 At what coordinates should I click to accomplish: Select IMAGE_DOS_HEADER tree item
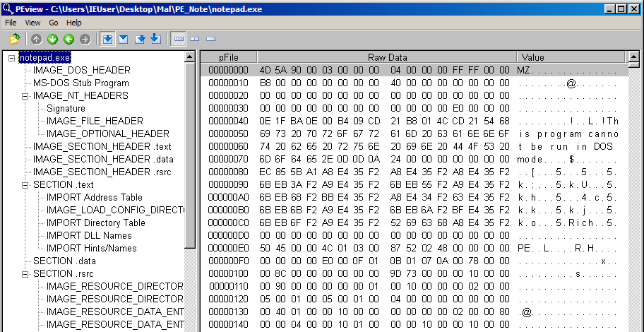pyautogui.click(x=82, y=70)
